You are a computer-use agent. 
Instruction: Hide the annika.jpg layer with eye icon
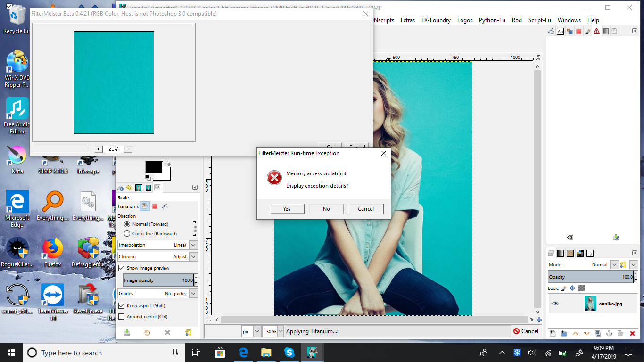click(555, 304)
